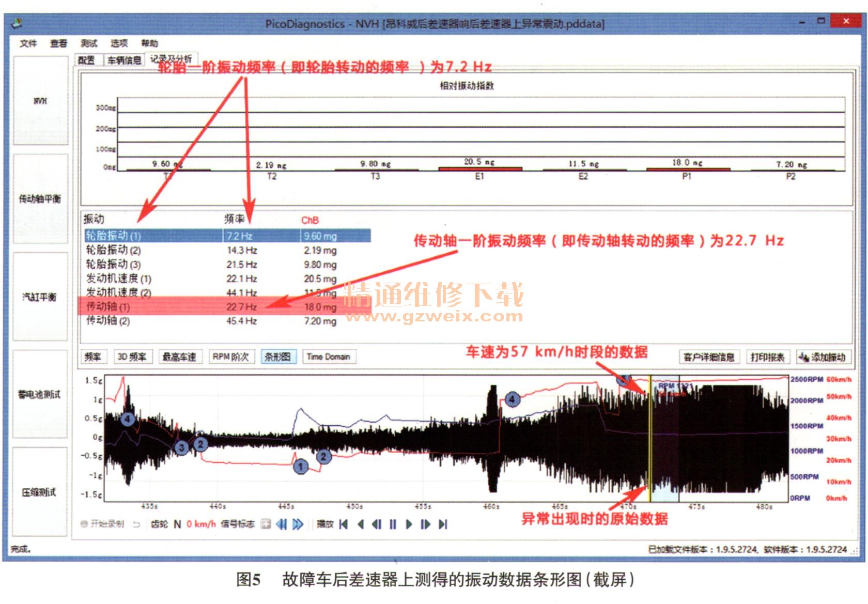
Task: Click the 频率 column header
Action: (234, 219)
